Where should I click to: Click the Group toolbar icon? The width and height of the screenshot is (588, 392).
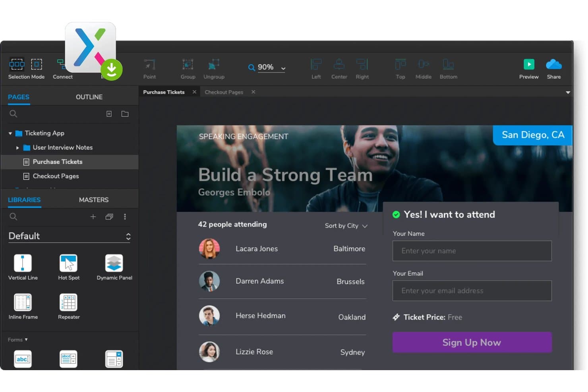pyautogui.click(x=188, y=64)
